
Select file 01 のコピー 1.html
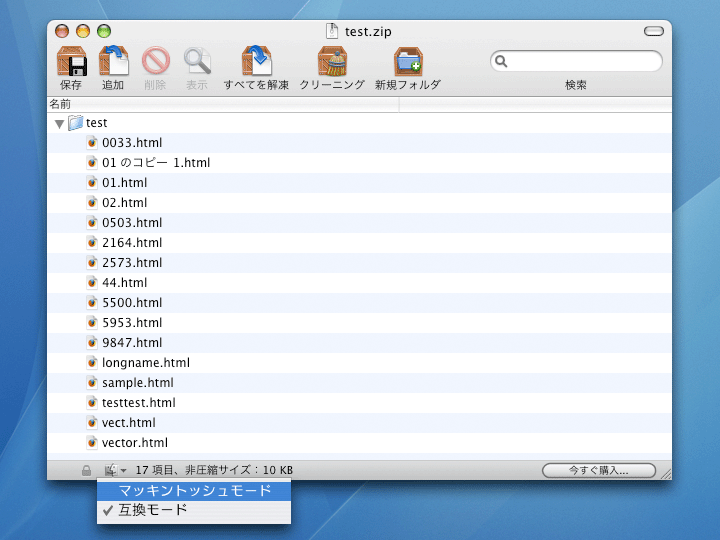[359, 163]
